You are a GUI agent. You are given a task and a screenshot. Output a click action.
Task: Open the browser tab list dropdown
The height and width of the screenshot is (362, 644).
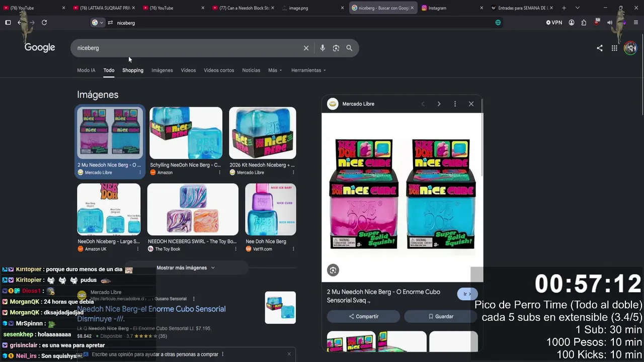point(577,8)
